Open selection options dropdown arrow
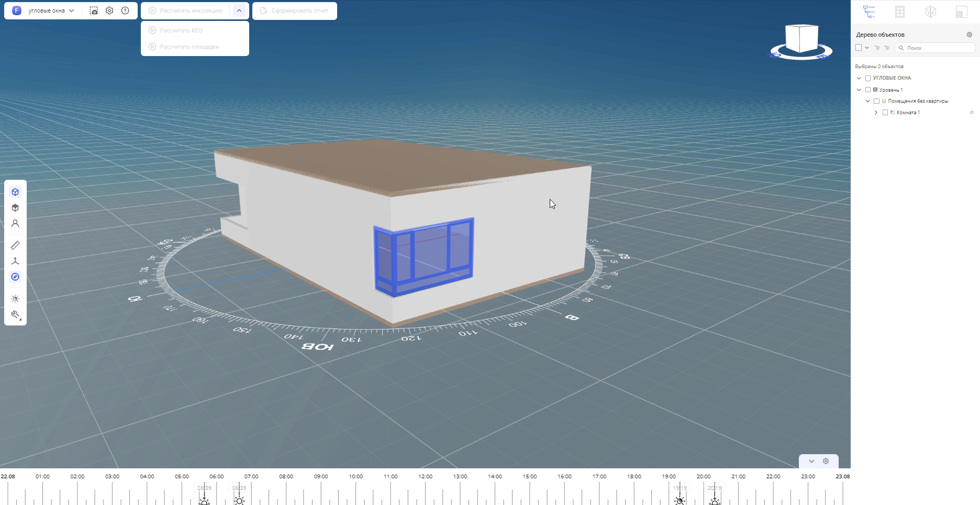 click(x=867, y=48)
